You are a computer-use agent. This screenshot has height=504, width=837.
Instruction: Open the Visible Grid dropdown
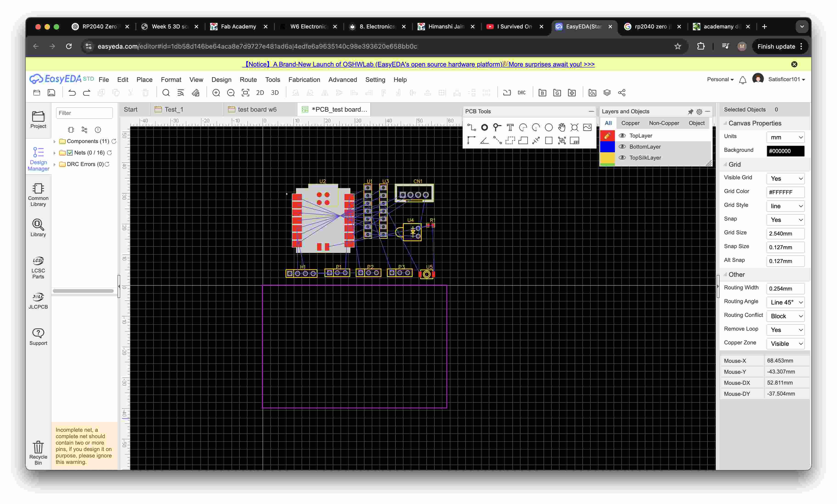pyautogui.click(x=785, y=179)
